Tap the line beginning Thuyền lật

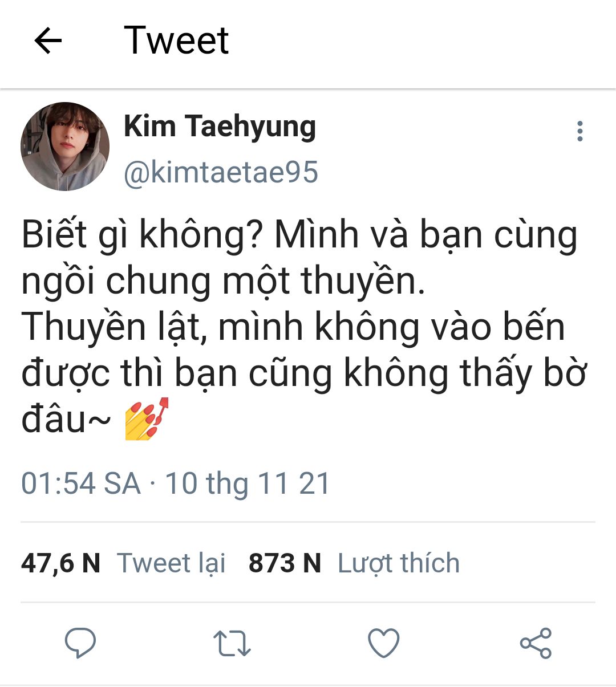click(293, 328)
